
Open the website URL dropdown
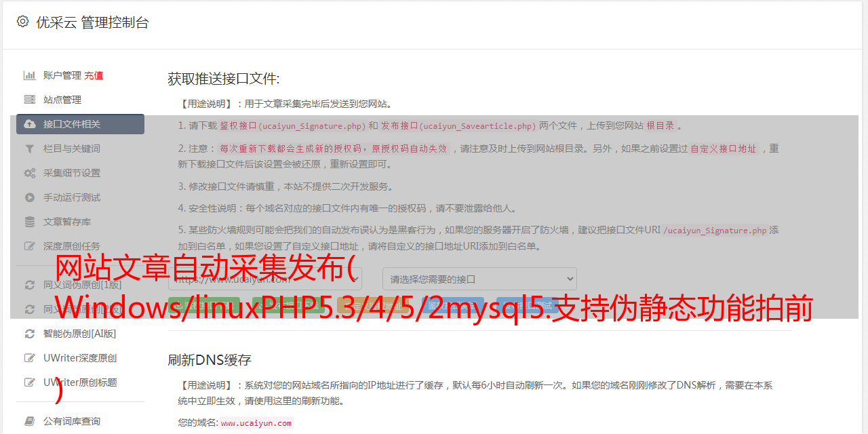coord(265,279)
